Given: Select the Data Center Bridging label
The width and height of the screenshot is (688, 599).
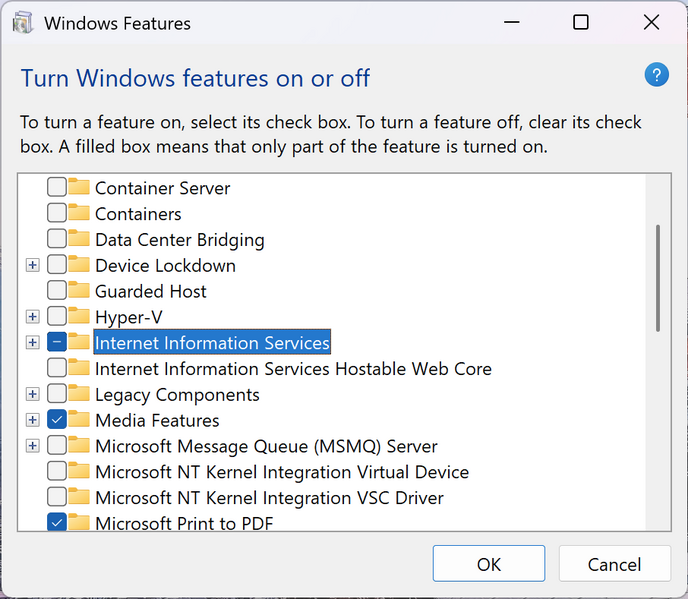Looking at the screenshot, I should pos(180,240).
